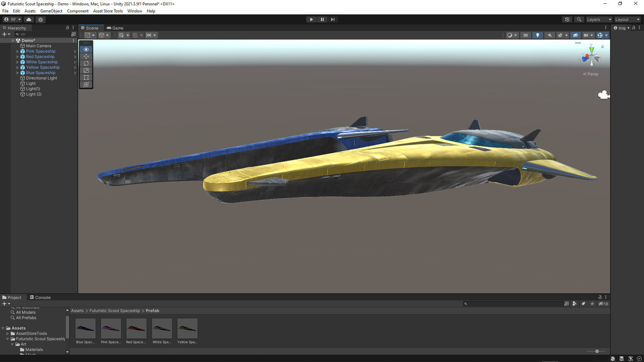644x362 pixels.
Task: Select the Scale tool in scene overlay
Action: [x=86, y=70]
